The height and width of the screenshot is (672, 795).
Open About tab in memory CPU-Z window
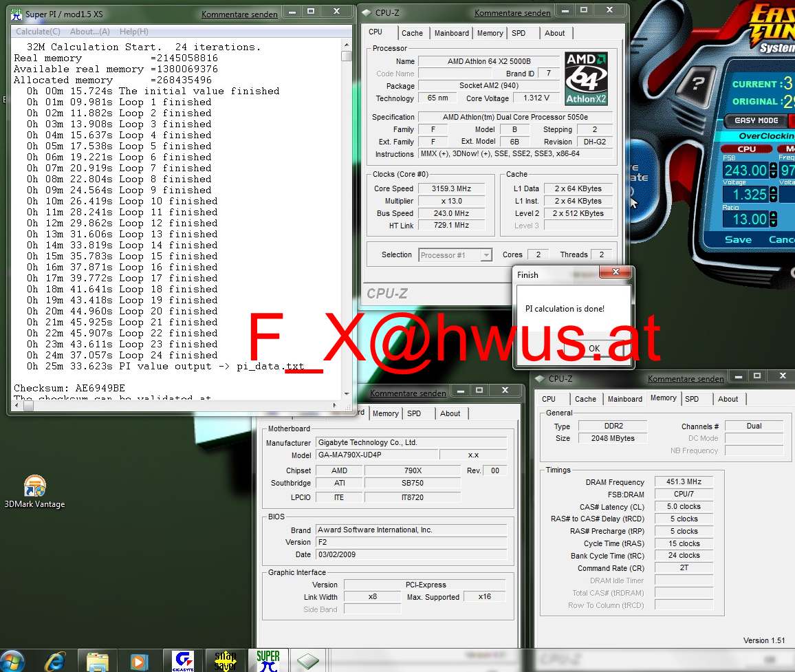point(728,399)
